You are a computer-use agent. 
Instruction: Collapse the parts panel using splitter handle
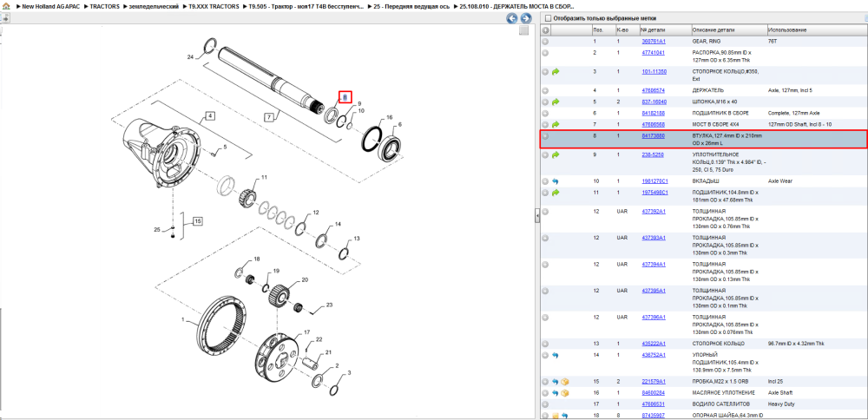pyautogui.click(x=537, y=216)
